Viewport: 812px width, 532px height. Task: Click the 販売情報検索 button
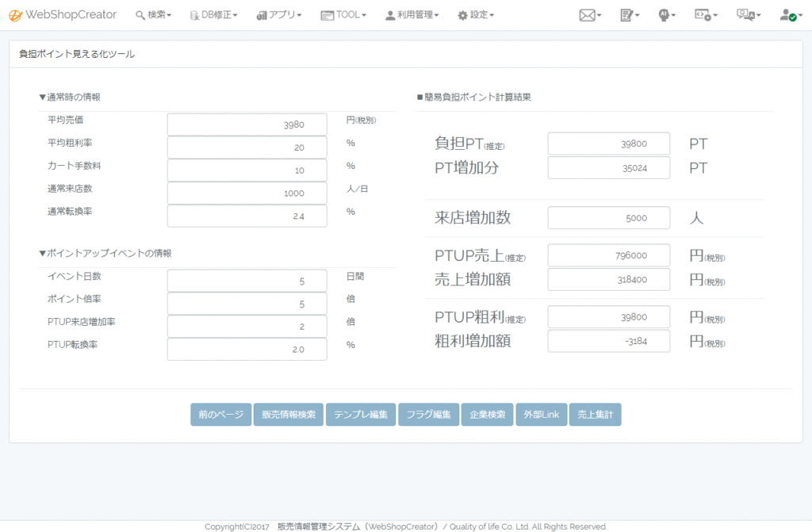pyautogui.click(x=289, y=415)
